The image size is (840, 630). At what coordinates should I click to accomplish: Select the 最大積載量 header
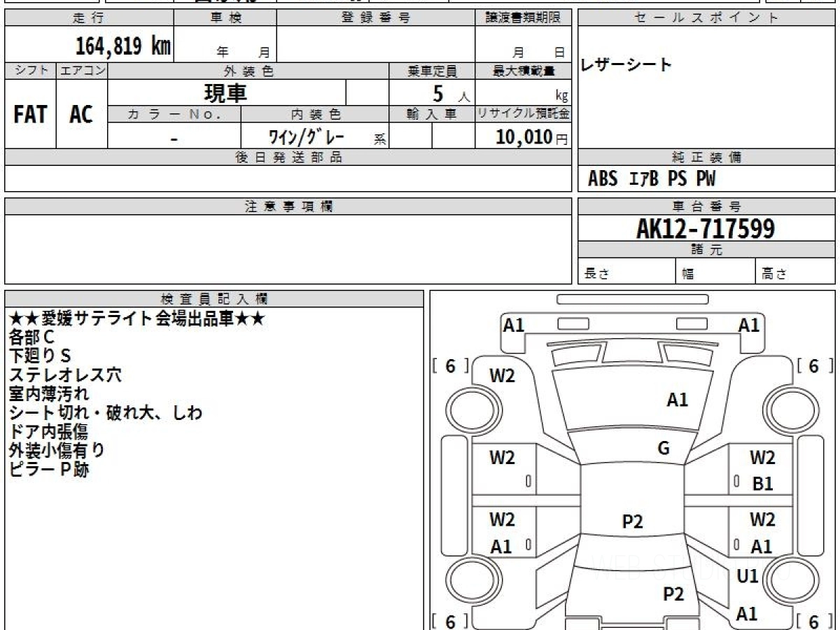point(524,71)
